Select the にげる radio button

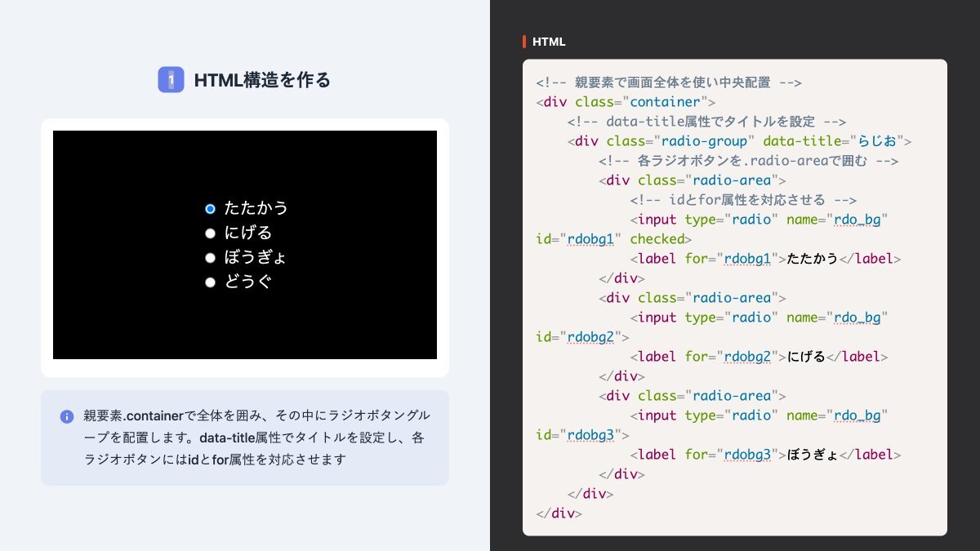(210, 233)
